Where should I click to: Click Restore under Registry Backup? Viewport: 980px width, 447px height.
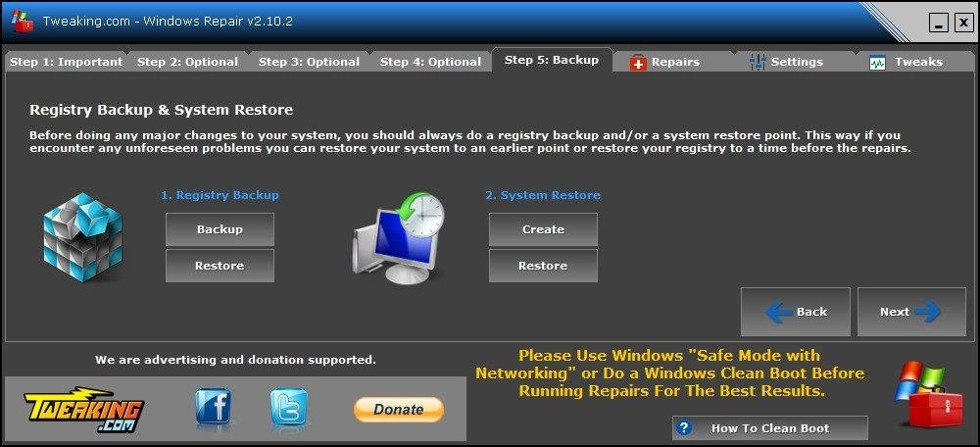pos(220,266)
